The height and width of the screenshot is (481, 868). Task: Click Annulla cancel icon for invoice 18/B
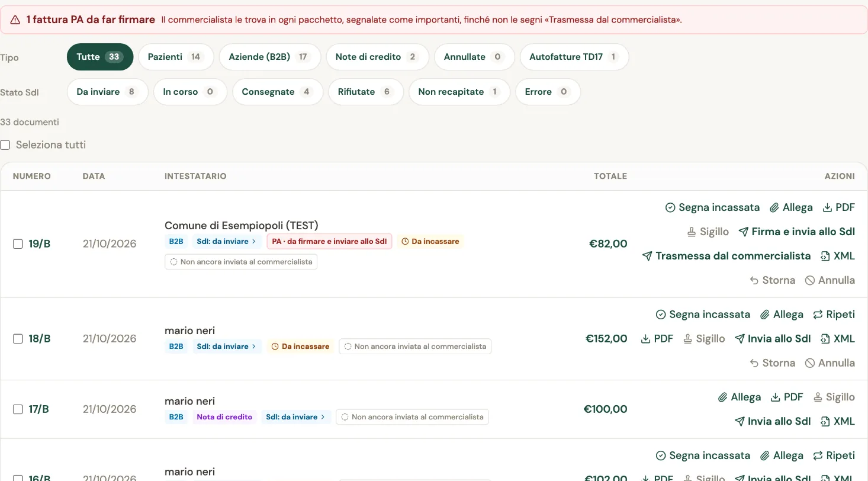point(810,363)
